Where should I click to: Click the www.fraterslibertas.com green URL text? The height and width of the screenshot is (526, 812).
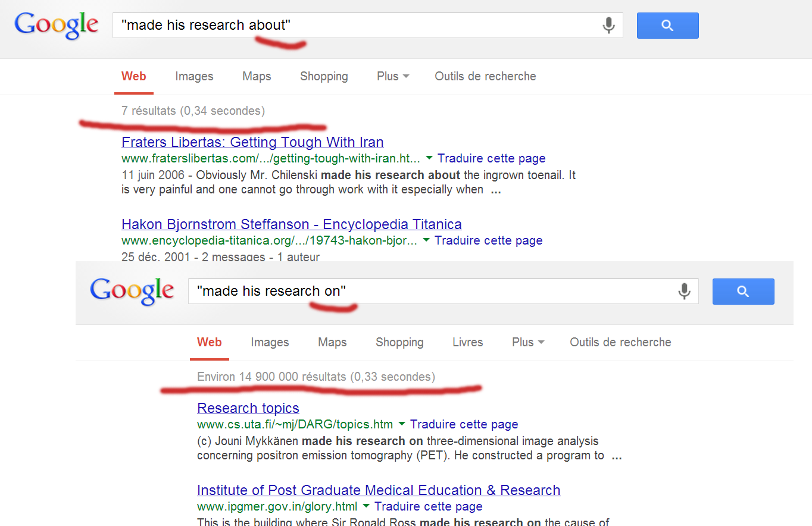[x=271, y=159]
